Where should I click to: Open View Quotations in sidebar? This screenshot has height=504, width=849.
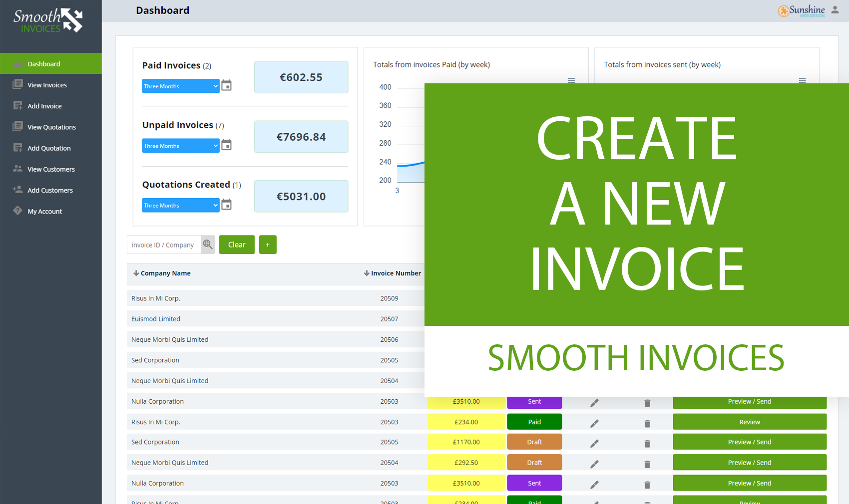click(50, 127)
